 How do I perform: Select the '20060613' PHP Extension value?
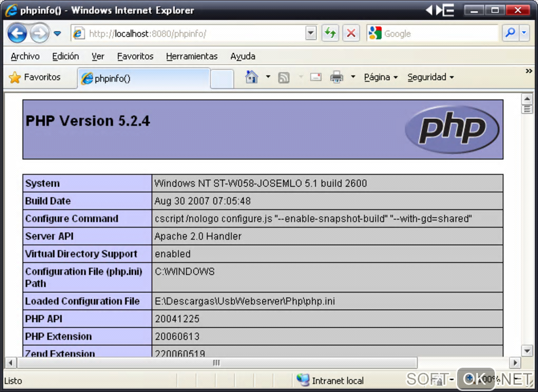(177, 337)
